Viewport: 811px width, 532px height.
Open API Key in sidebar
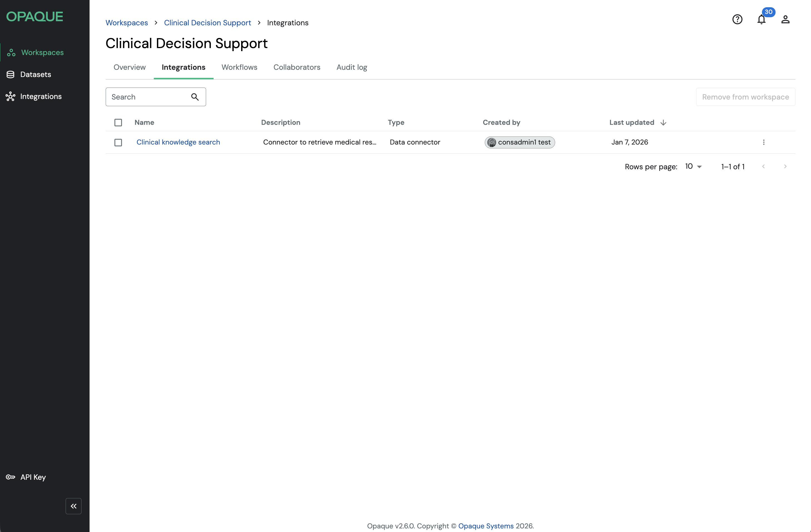[x=33, y=477]
